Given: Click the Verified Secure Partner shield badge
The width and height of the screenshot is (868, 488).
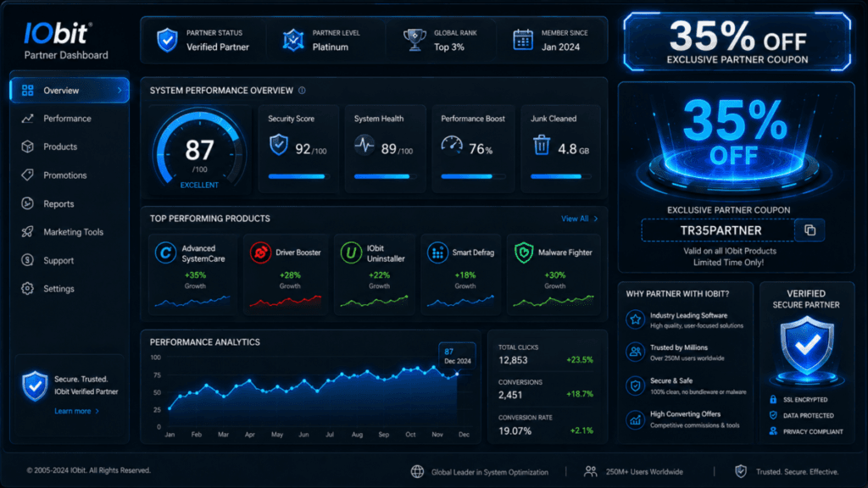Looking at the screenshot, I should [807, 347].
